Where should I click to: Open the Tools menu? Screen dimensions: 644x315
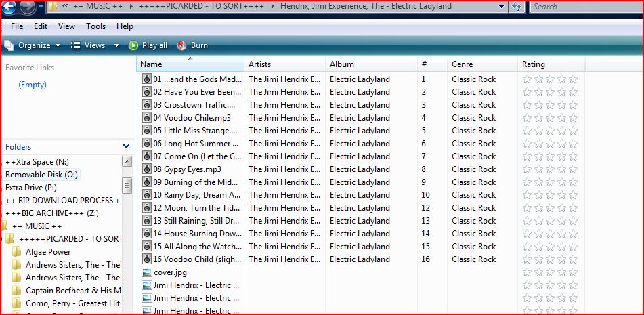tap(95, 26)
